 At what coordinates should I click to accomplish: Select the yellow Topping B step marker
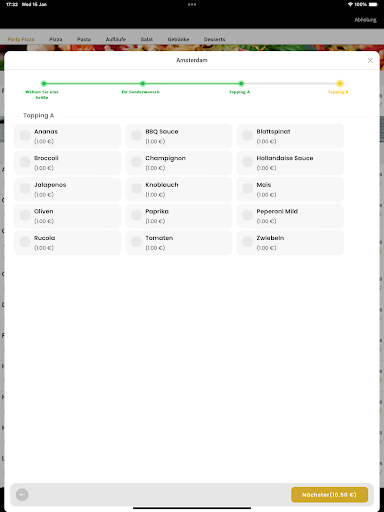click(x=340, y=83)
